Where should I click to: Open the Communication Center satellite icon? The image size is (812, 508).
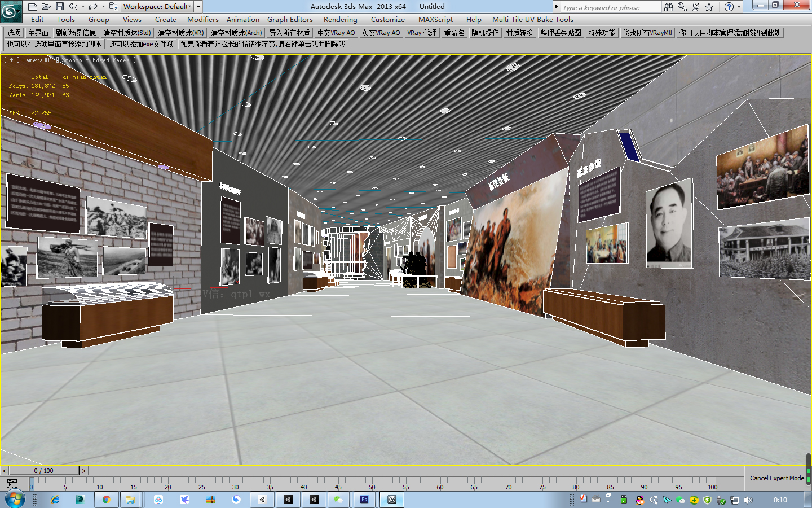[696, 7]
